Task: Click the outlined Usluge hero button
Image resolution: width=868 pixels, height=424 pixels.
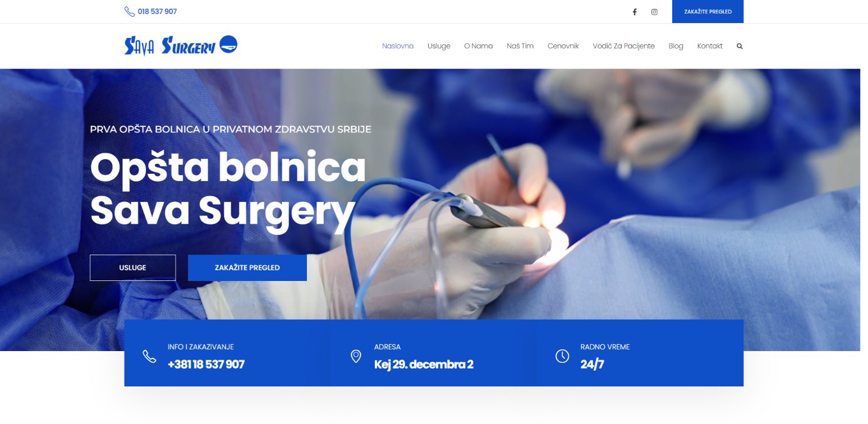Action: coord(132,268)
